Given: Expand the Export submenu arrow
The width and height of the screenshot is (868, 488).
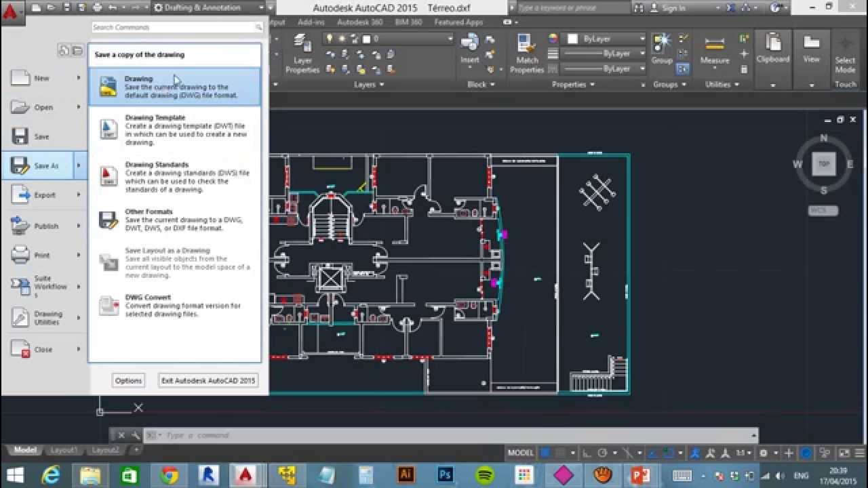Looking at the screenshot, I should (x=79, y=195).
